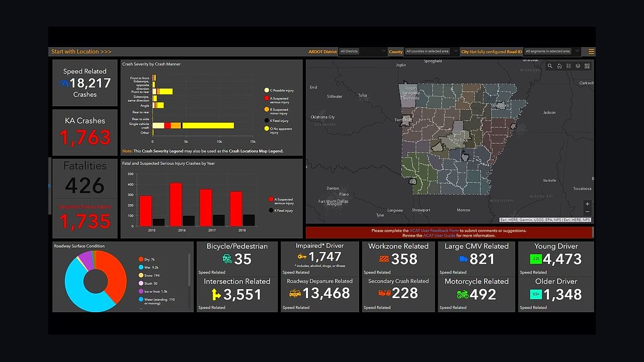This screenshot has height=362, width=644.
Task: Click the Single vehicle crash yellow bar
Action: pos(208,125)
